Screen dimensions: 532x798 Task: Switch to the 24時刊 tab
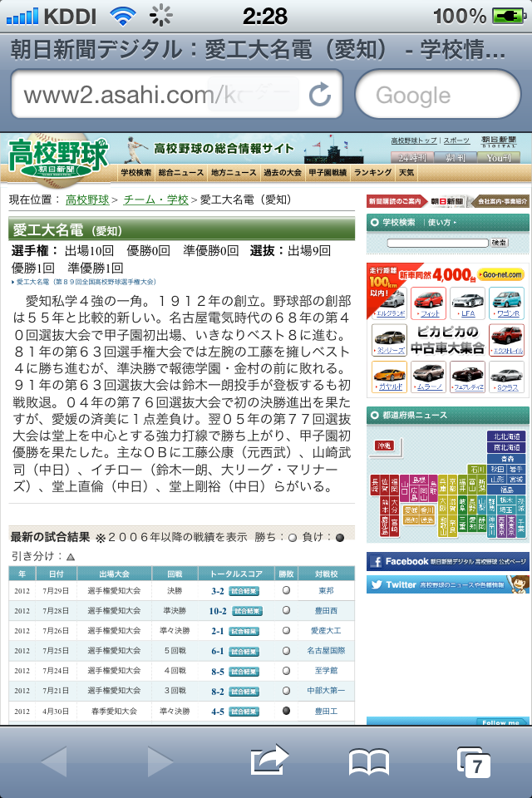[x=411, y=158]
